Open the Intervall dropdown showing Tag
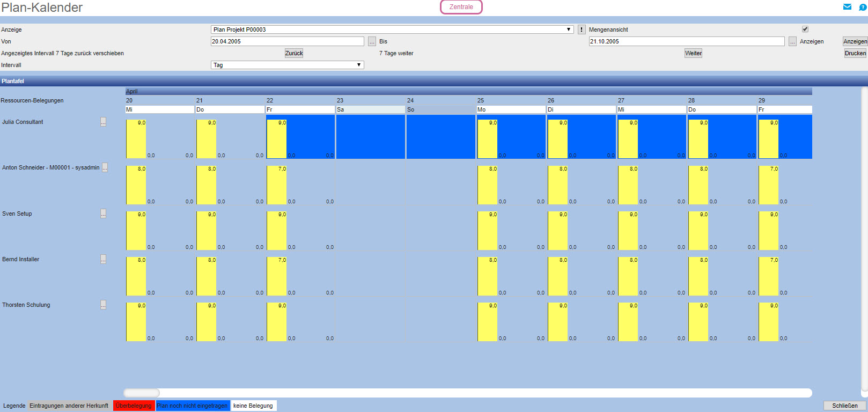Screen dimensions: 868x412 288,65
